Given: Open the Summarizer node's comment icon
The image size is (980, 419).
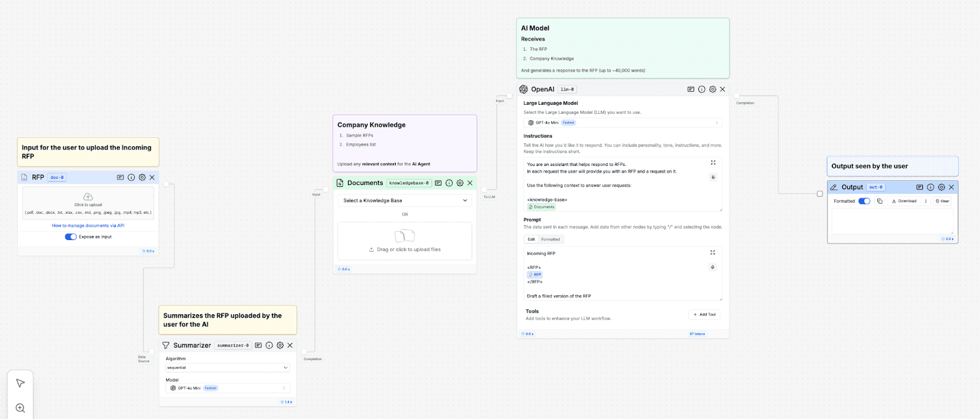Looking at the screenshot, I should point(258,345).
